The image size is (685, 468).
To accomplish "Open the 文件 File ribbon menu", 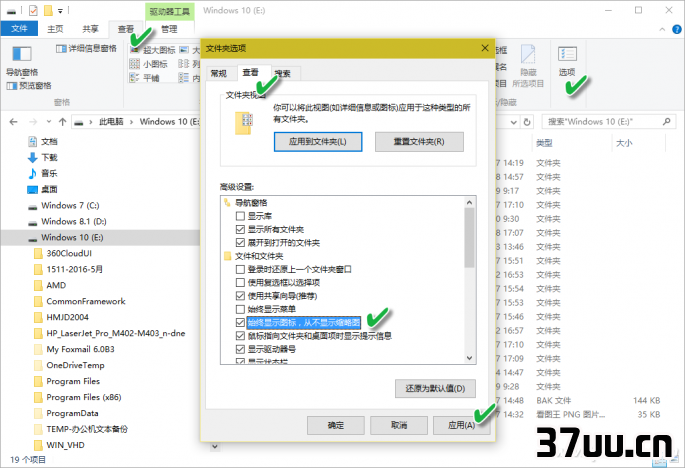I will (19, 29).
